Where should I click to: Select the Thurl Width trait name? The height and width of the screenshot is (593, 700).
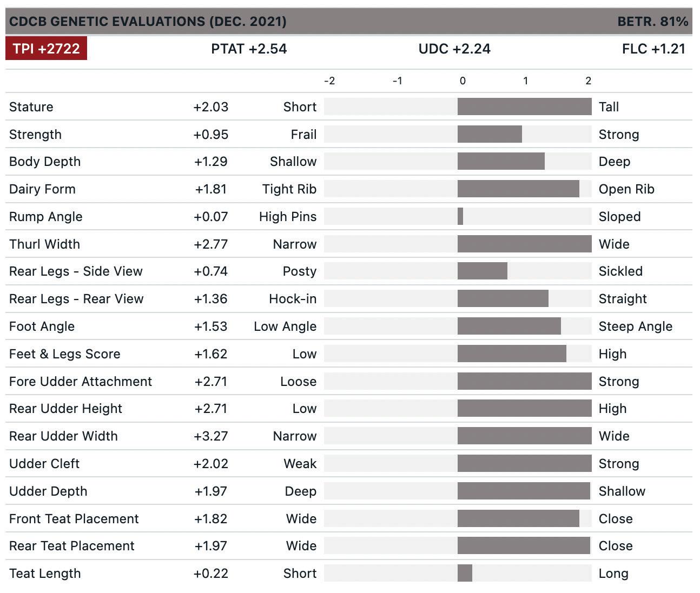pos(44,244)
